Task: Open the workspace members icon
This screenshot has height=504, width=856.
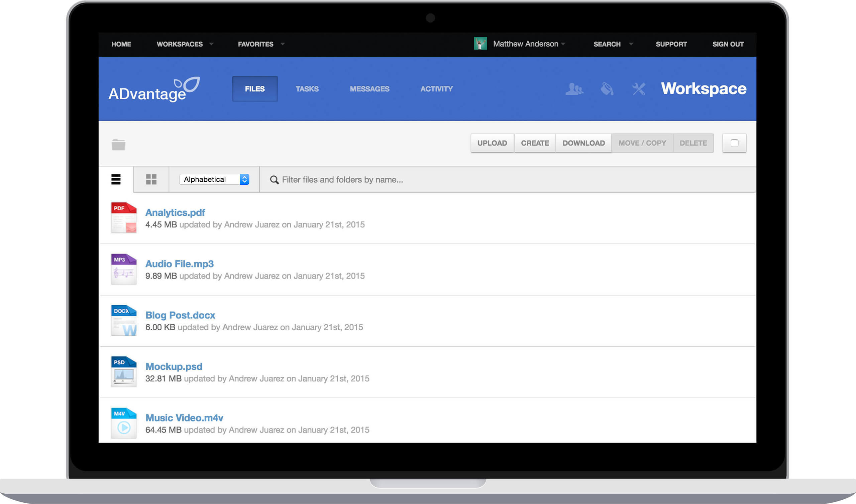Action: [574, 89]
